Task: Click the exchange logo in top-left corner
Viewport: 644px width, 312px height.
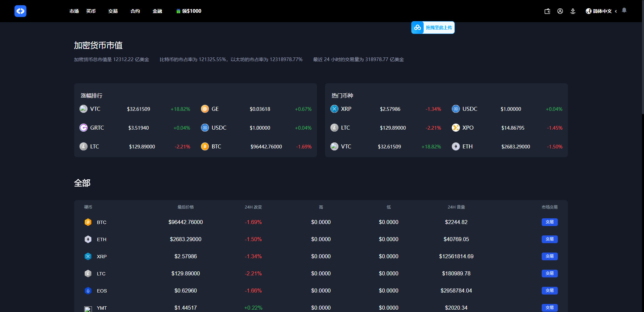Action: [x=20, y=11]
